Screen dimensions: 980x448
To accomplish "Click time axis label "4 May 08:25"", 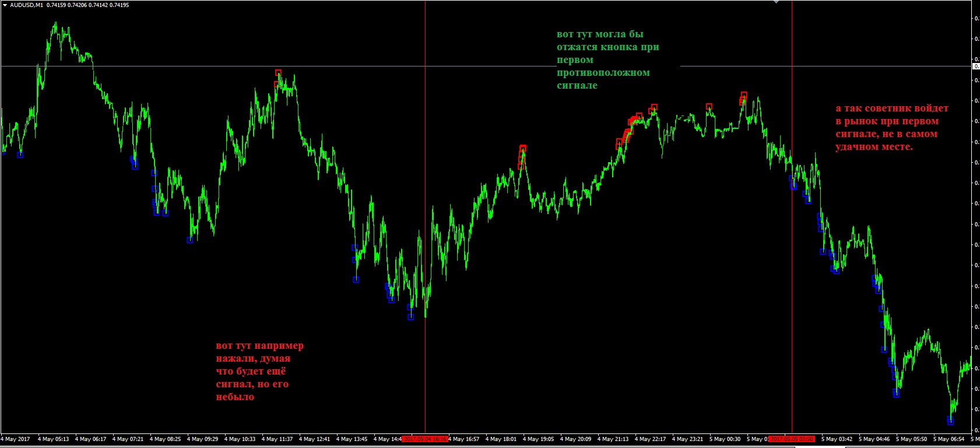I will coord(165,439).
